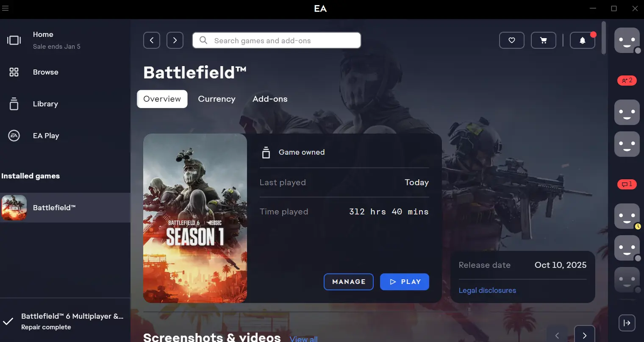The height and width of the screenshot is (342, 644).
Task: Select the Overview tab
Action: tap(162, 99)
